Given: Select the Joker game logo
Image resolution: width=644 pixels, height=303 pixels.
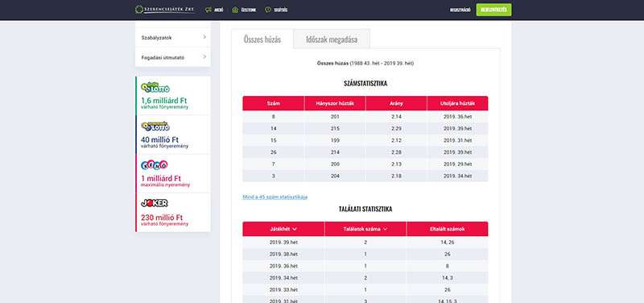Looking at the screenshot, I should click(154, 203).
